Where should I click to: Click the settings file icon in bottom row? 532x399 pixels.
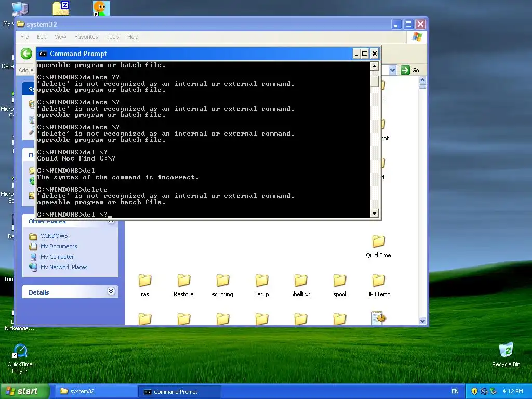point(378,318)
